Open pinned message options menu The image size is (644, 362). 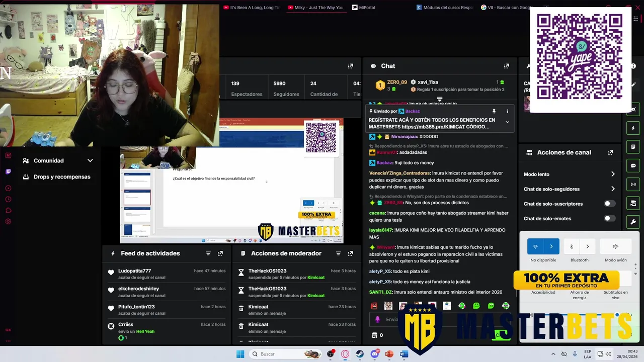[x=507, y=111]
